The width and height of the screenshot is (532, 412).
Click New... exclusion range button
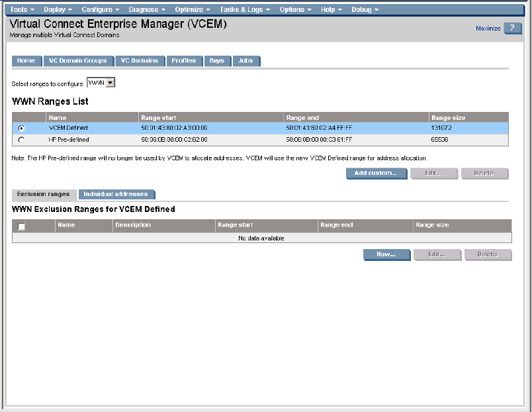tap(386, 254)
